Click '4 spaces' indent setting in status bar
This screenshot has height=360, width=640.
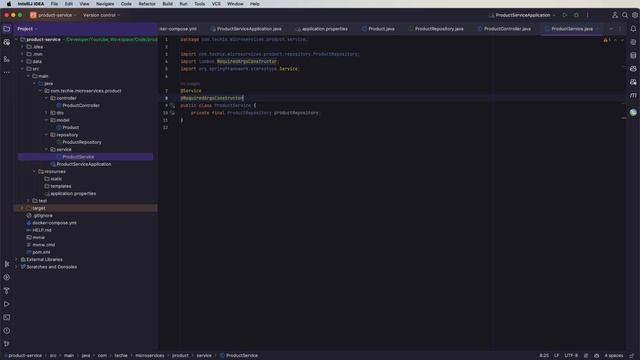tap(614, 356)
